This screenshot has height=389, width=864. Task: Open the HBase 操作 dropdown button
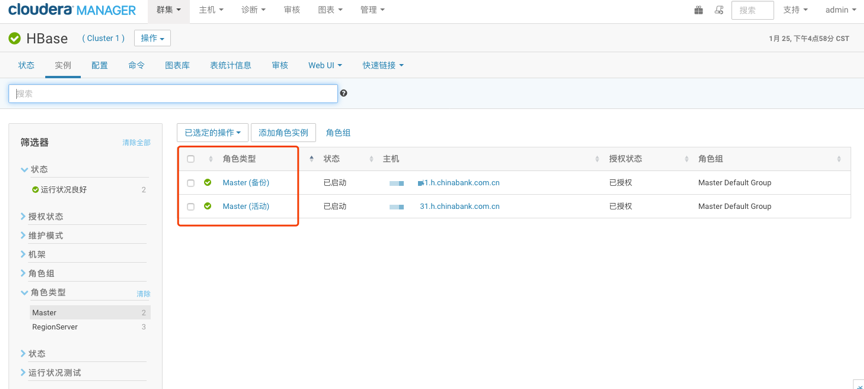pos(153,38)
